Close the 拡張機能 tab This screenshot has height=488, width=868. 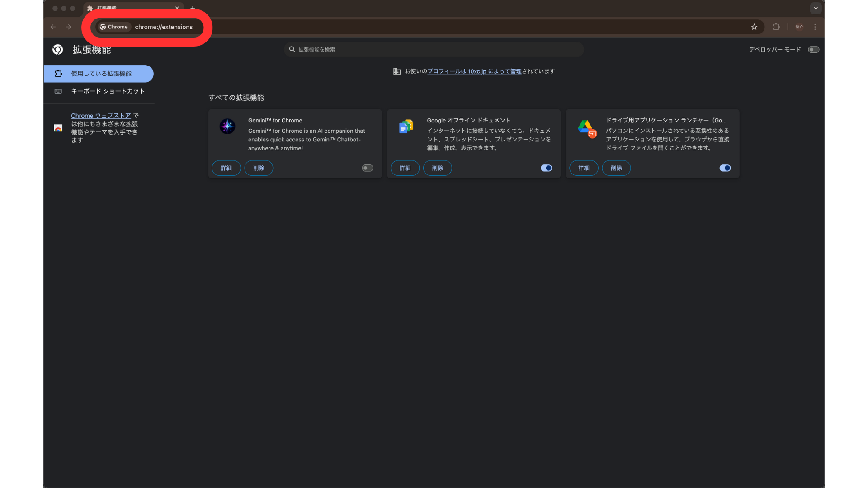(x=177, y=8)
